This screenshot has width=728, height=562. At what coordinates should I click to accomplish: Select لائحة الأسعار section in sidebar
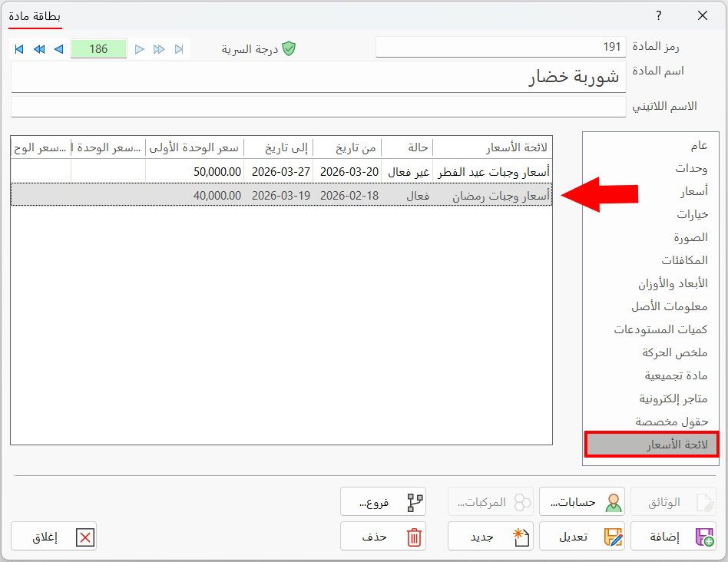[x=651, y=445]
